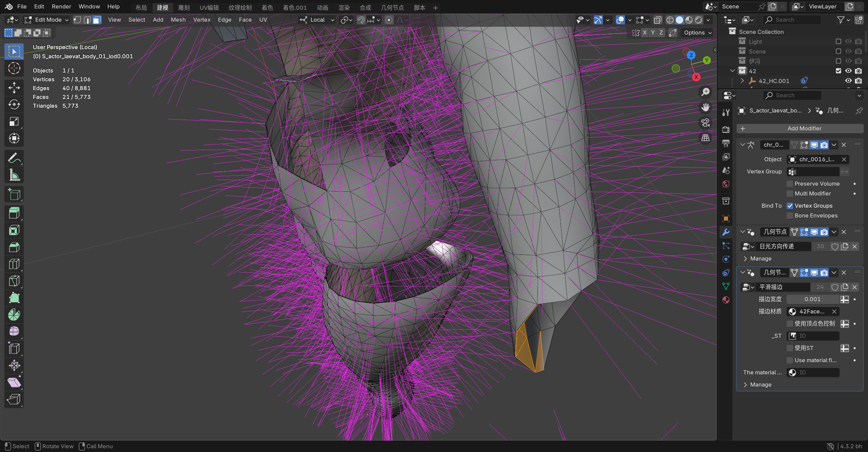Hide 42_HC.001 with eye icon
The height and width of the screenshot is (452, 868).
pos(848,81)
